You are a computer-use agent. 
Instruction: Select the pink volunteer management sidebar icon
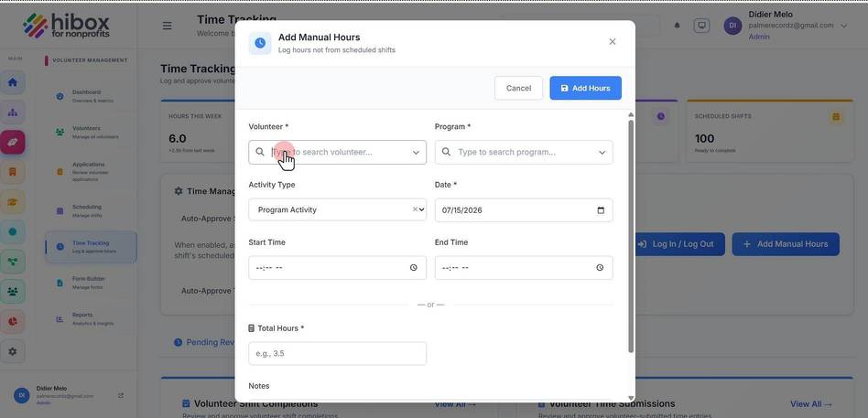(x=13, y=142)
